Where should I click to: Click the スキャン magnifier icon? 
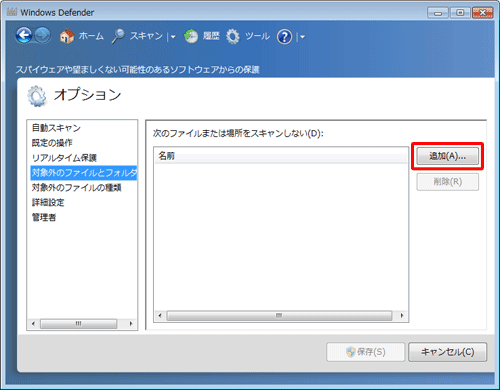118,36
